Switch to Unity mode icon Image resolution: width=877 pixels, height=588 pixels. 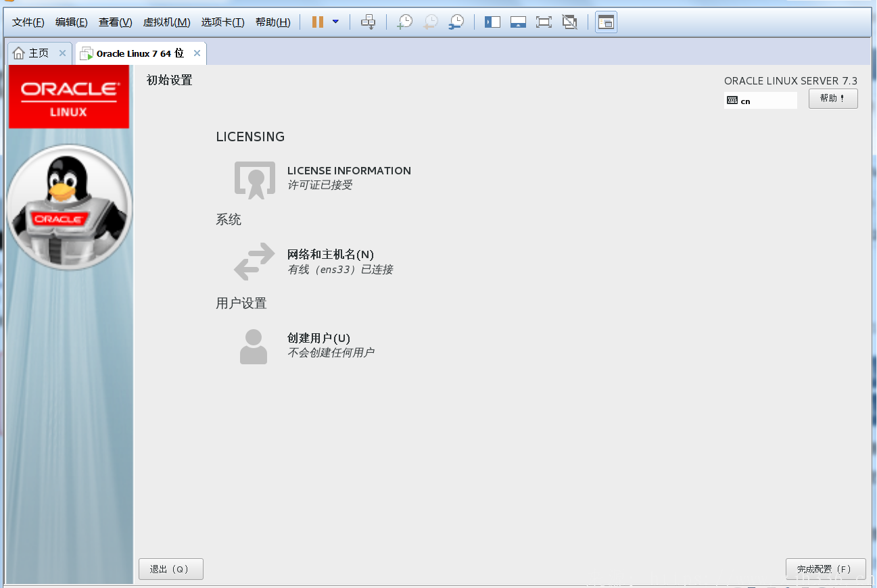570,22
